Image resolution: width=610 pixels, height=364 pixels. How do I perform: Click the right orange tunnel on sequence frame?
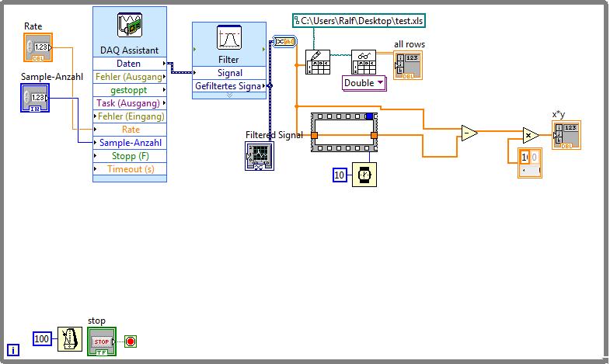tap(374, 135)
